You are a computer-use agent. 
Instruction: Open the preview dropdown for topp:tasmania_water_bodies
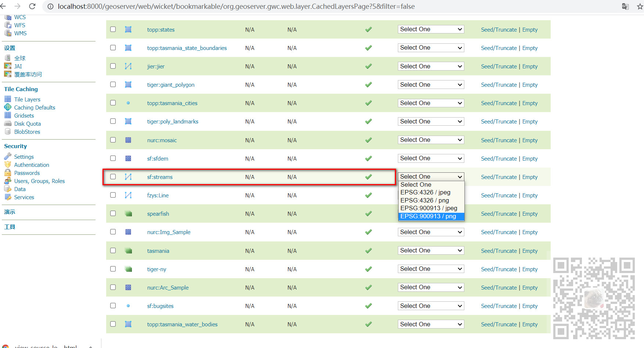[431, 324]
